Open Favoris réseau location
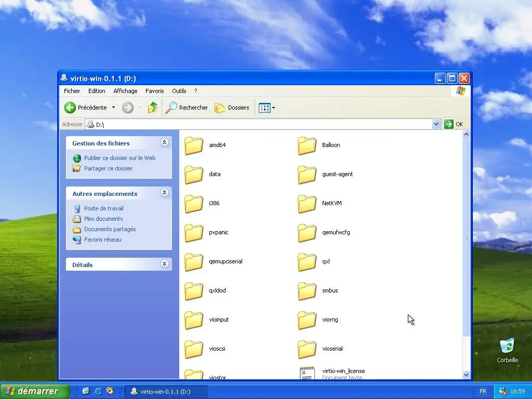 point(102,240)
